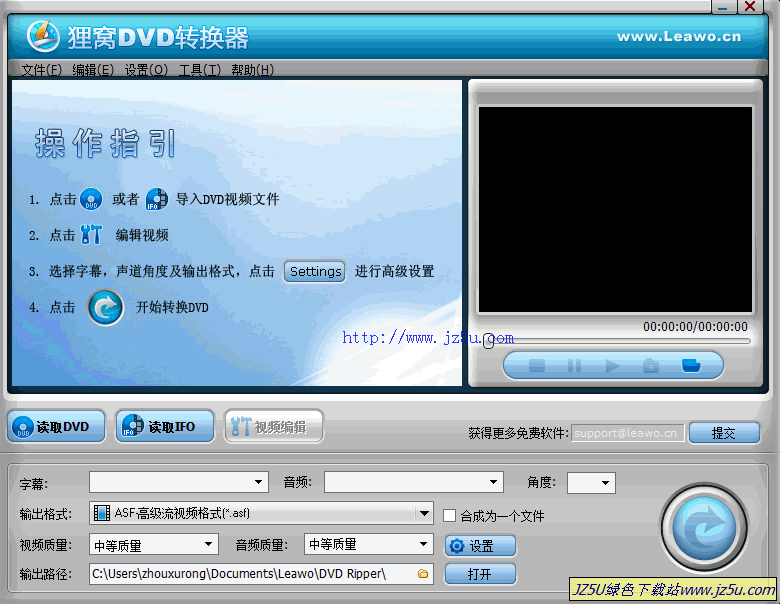
Task: Enable the 合成为一个文件 checkbox
Action: coord(449,515)
